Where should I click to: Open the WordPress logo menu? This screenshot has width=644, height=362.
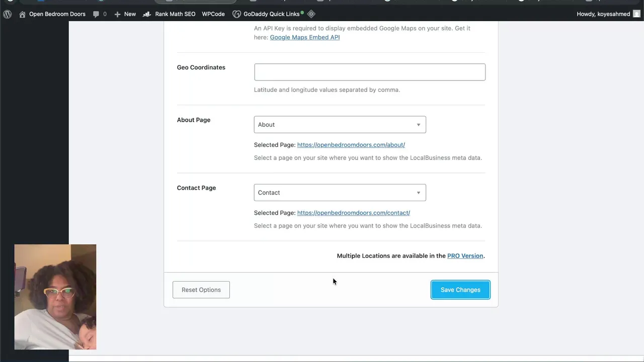click(x=7, y=14)
